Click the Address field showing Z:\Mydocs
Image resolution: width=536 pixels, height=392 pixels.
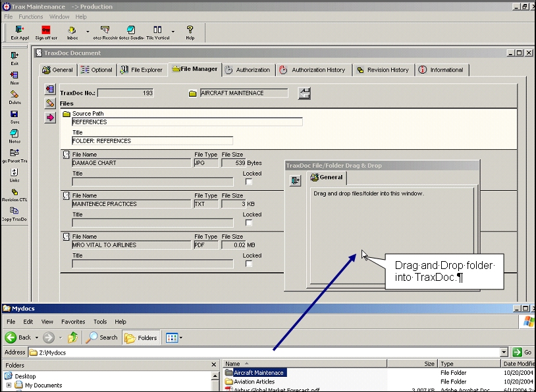(x=265, y=353)
